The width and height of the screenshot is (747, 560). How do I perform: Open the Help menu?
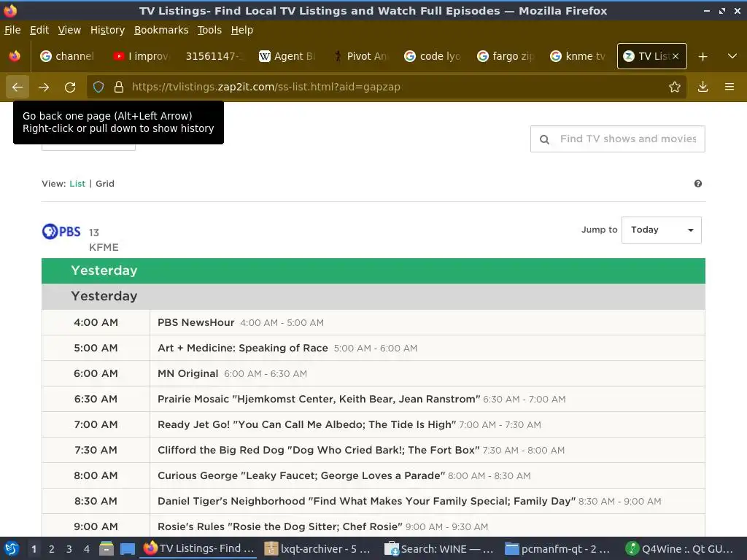coord(242,30)
